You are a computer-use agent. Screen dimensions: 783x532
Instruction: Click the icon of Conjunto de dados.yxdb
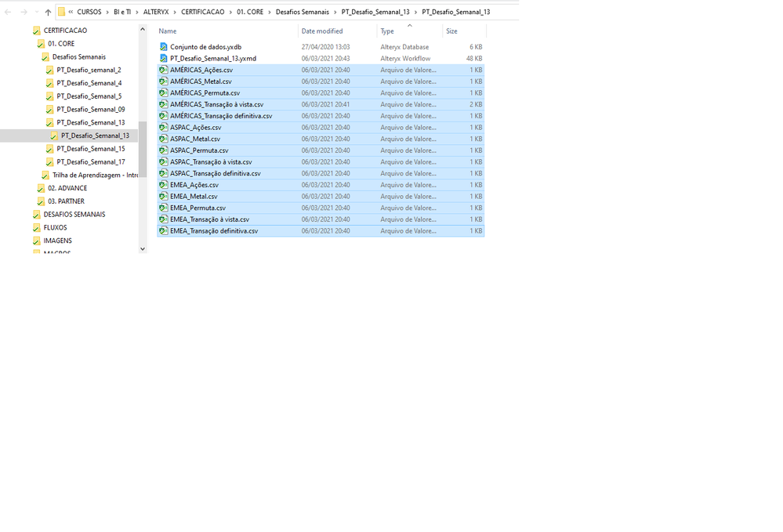coord(163,47)
